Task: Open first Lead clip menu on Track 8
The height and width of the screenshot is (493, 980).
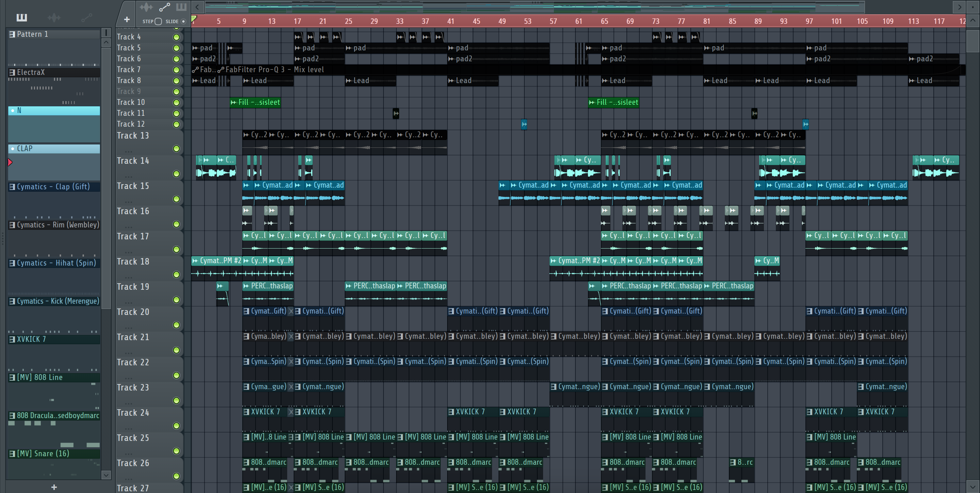Action: pos(195,81)
